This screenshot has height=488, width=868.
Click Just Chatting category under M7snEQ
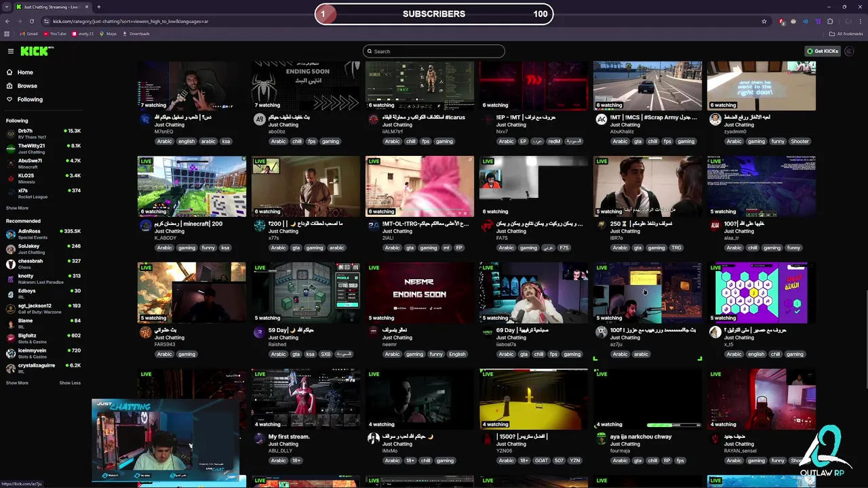170,125
